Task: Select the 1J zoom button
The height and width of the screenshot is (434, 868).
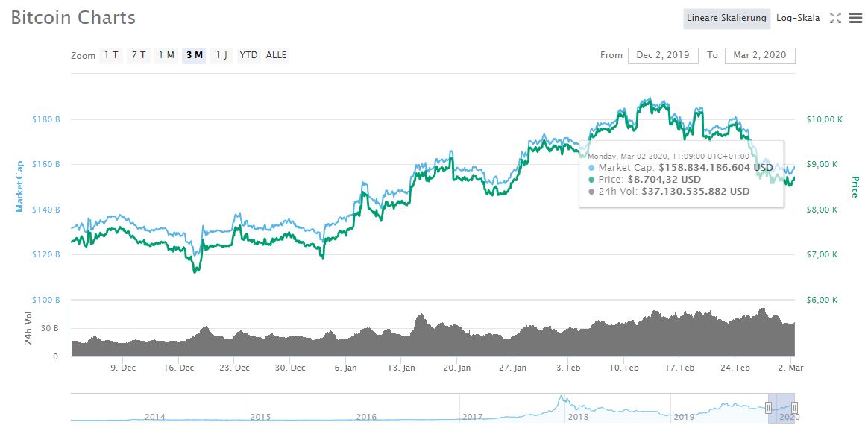Action: point(221,54)
